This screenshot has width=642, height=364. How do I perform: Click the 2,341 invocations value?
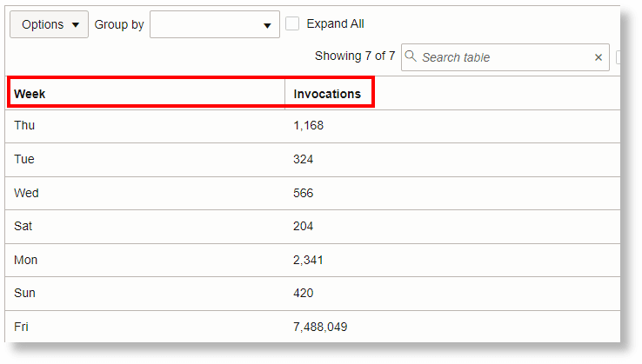point(309,260)
